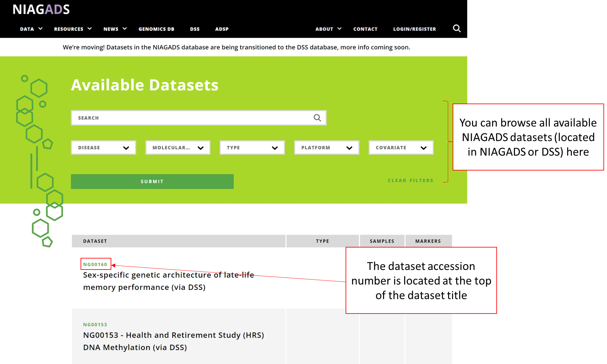
Task: Click the TYPE column header in table
Action: coord(323,241)
